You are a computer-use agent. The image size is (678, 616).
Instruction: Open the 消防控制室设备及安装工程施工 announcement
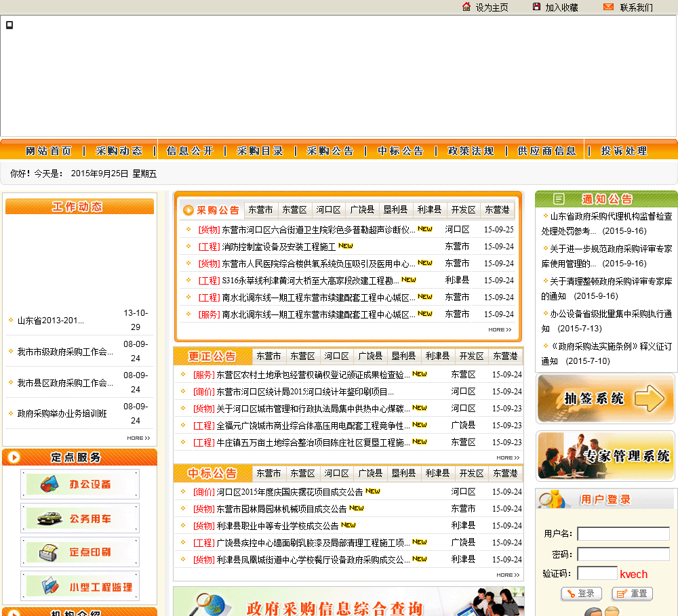tap(278, 247)
